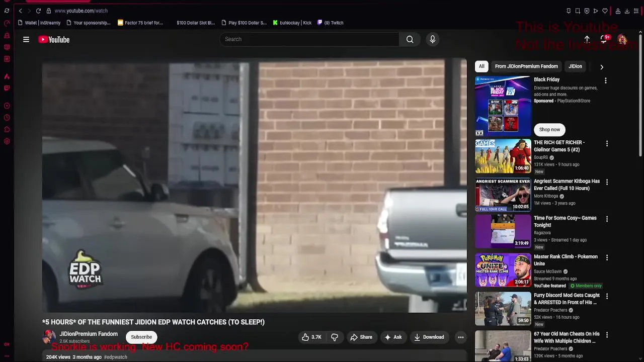Open the #edpwatch hashtag link
Viewport: 644px width, 362px height.
click(x=116, y=357)
